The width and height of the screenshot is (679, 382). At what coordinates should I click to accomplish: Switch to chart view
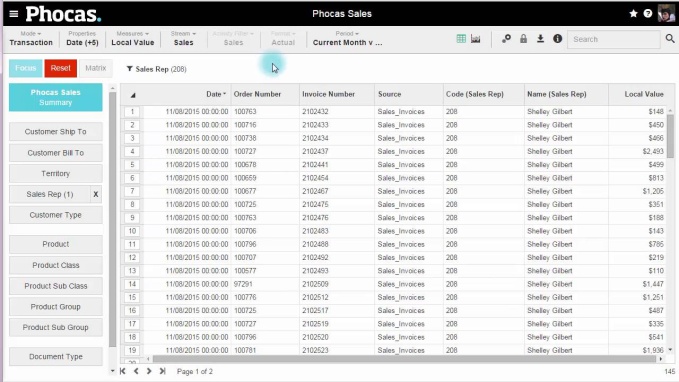coord(475,39)
